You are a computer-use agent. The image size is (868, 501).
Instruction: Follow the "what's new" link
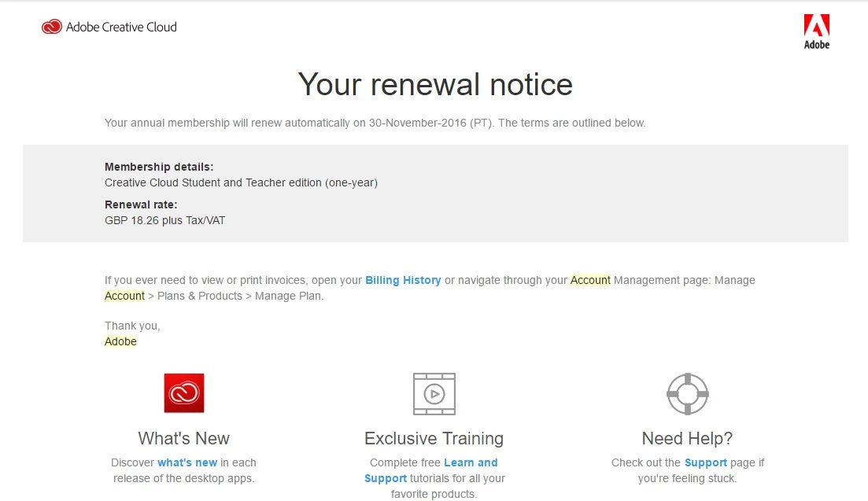point(187,462)
